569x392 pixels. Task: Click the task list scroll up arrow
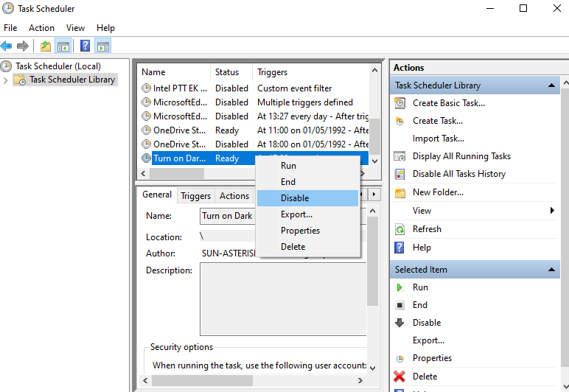(x=375, y=70)
